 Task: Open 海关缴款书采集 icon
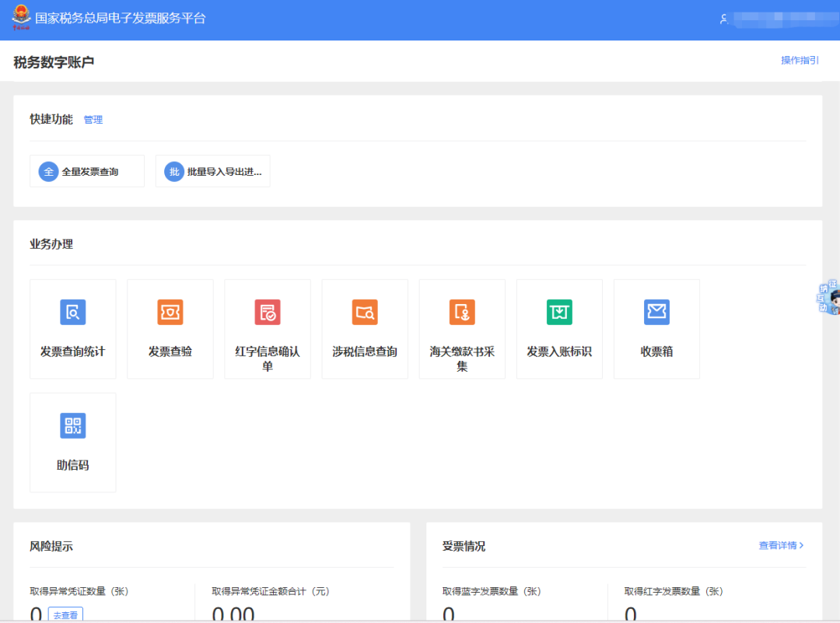(462, 313)
